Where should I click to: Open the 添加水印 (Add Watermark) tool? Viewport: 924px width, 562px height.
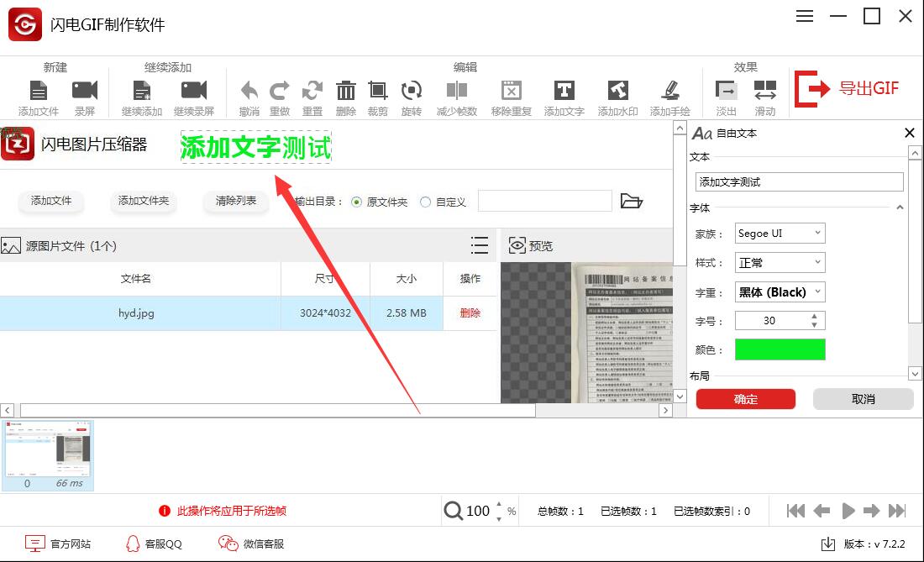click(616, 92)
